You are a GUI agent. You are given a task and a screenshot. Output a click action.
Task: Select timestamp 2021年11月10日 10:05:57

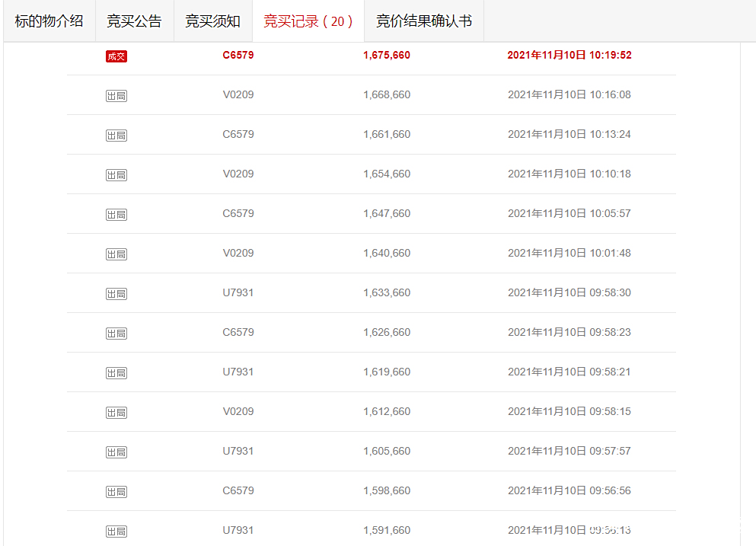pos(569,213)
